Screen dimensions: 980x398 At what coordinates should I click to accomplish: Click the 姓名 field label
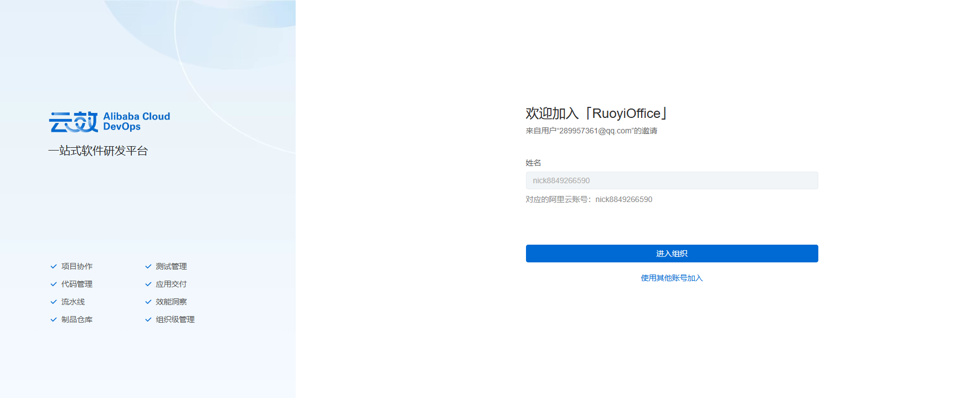click(x=533, y=163)
